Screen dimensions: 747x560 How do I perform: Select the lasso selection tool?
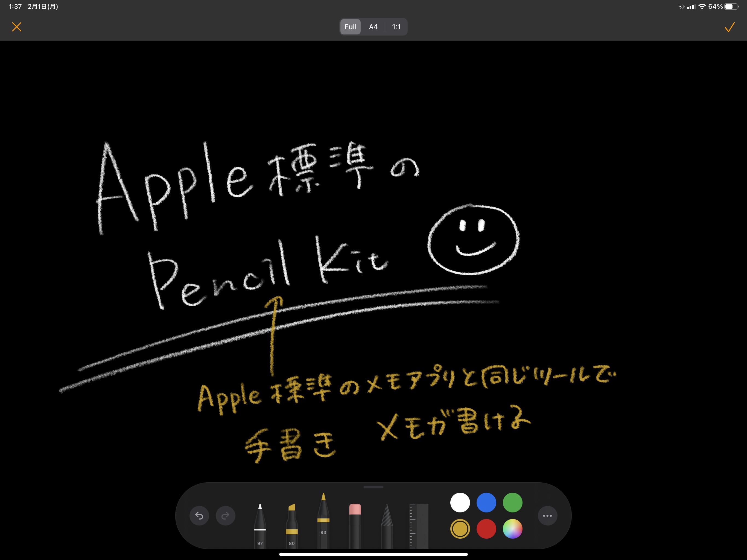(387, 526)
